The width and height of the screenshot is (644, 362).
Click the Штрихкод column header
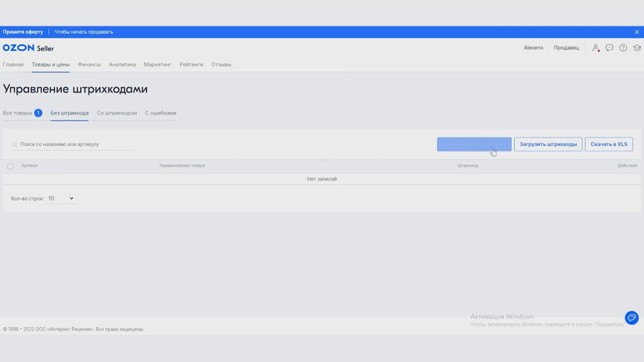click(468, 166)
